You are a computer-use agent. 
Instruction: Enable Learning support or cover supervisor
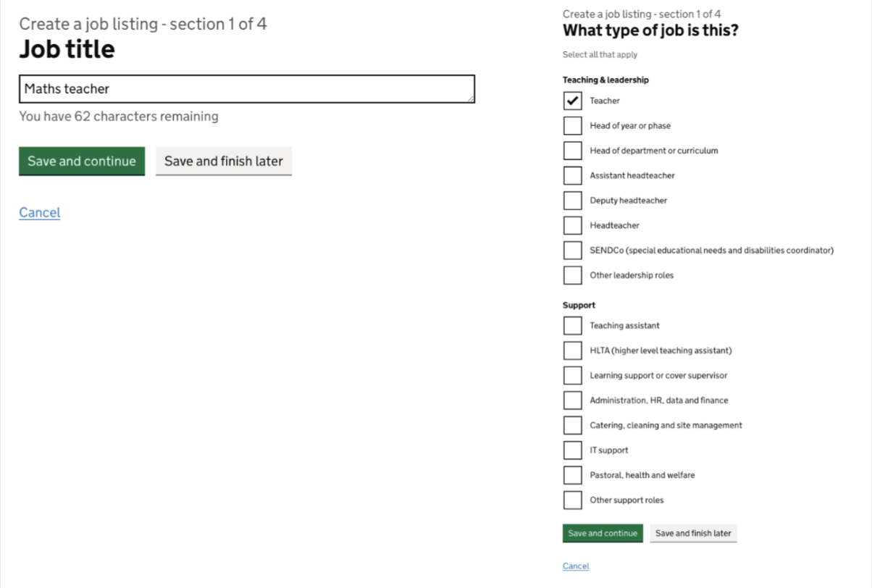coord(572,375)
